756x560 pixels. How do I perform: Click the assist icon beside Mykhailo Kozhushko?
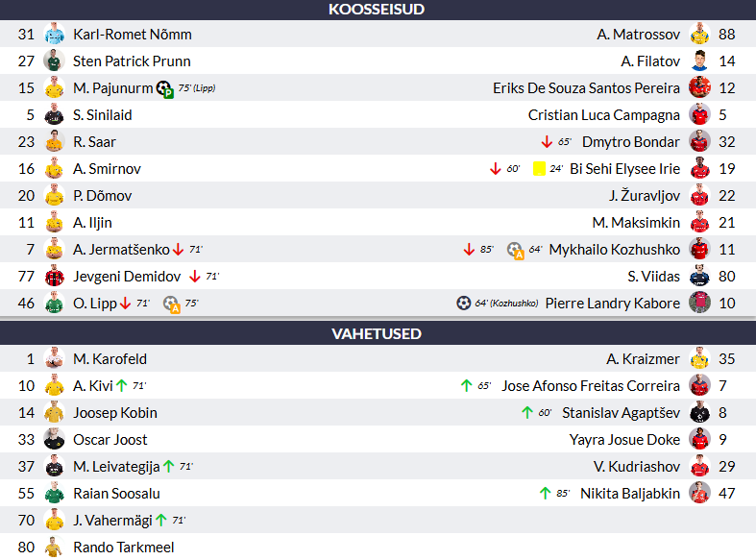point(516,250)
